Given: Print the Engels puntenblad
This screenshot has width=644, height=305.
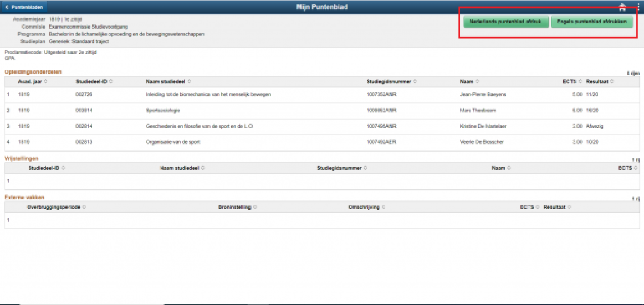Looking at the screenshot, I should pyautogui.click(x=592, y=22).
